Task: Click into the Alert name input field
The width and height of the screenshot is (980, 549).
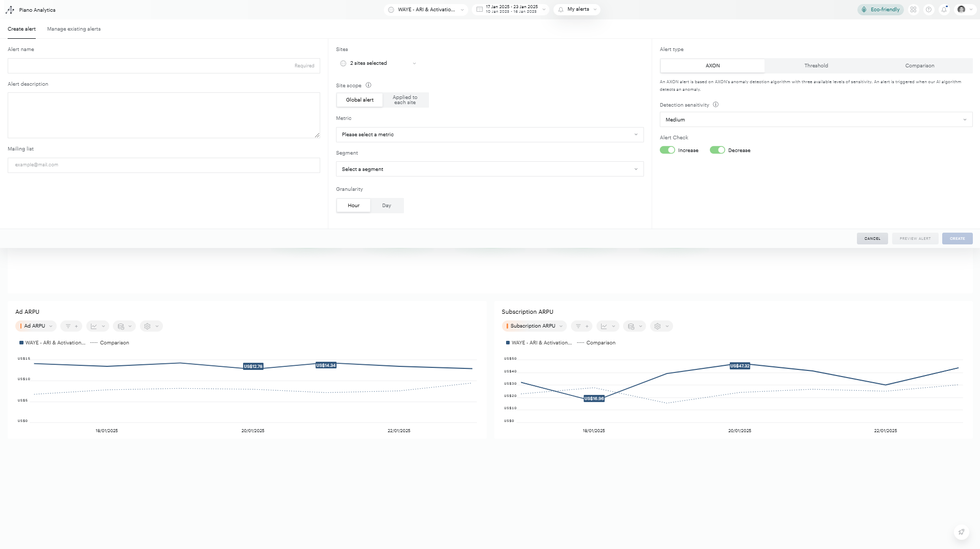Action: (163, 66)
